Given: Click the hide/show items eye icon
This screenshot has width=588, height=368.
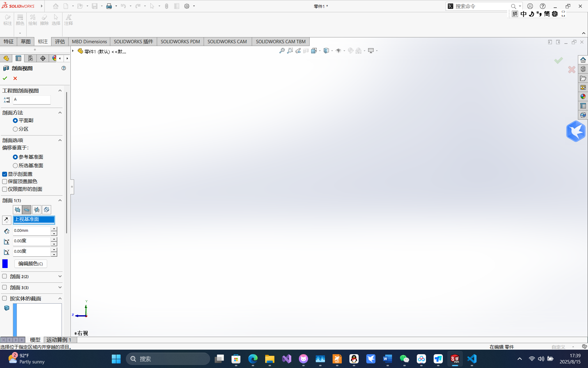Looking at the screenshot, I should point(339,51).
